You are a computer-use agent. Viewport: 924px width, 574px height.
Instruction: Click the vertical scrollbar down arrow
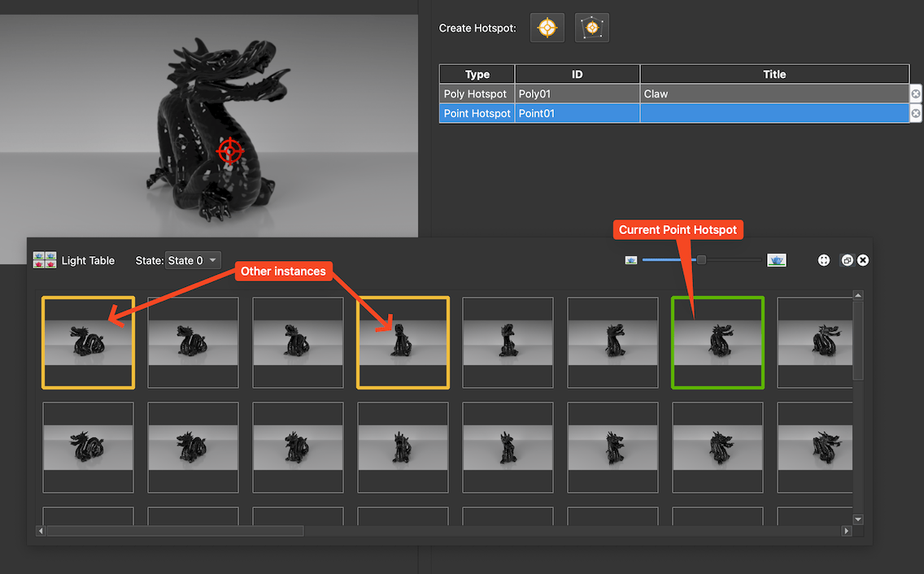(x=857, y=519)
